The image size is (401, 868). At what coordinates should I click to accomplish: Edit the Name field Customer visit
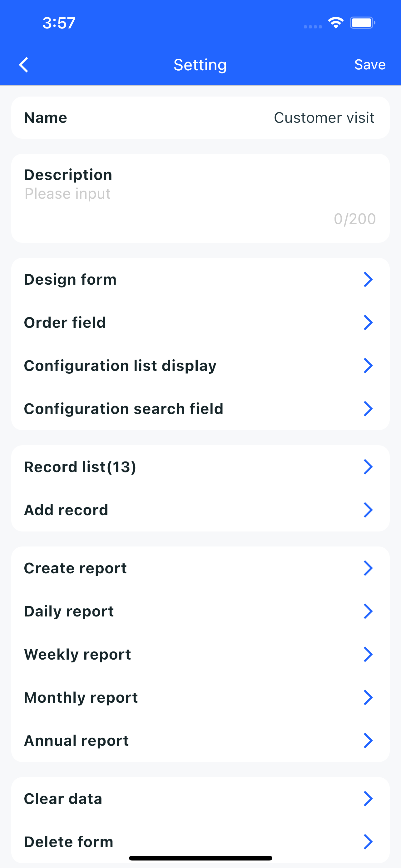[200, 117]
